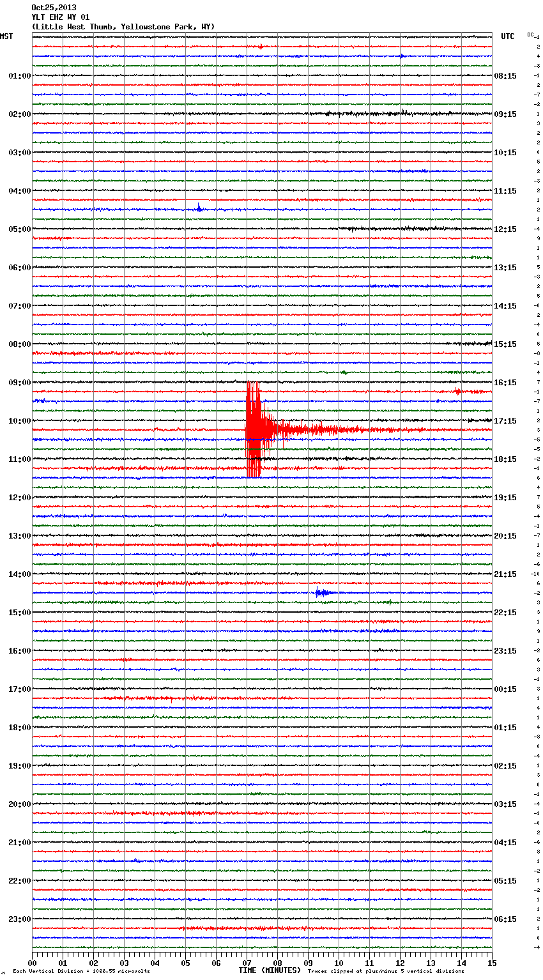Viewport: 543px width, 980px height.
Task: Click the MST time label "02:00"
Action: pyautogui.click(x=19, y=114)
